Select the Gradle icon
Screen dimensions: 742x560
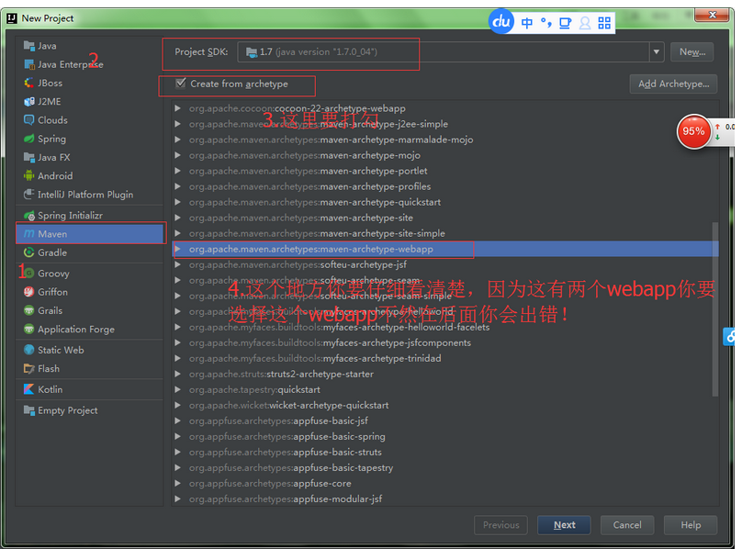point(28,252)
